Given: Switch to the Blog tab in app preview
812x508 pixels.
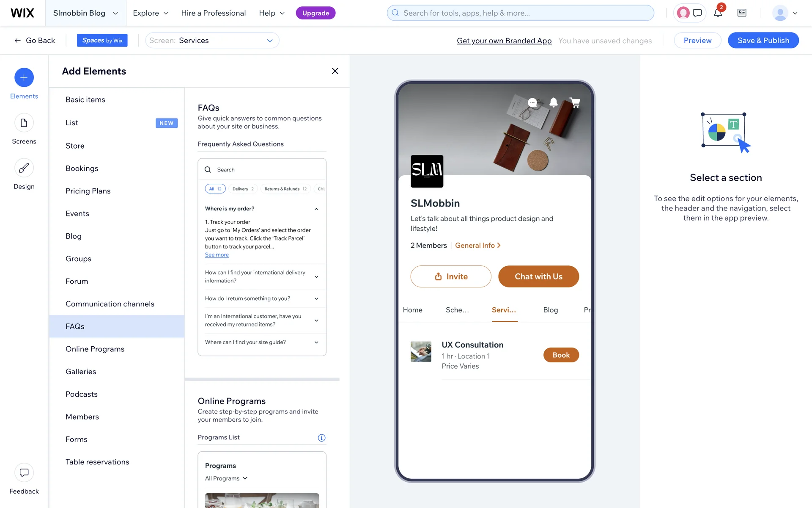Looking at the screenshot, I should tap(550, 310).
